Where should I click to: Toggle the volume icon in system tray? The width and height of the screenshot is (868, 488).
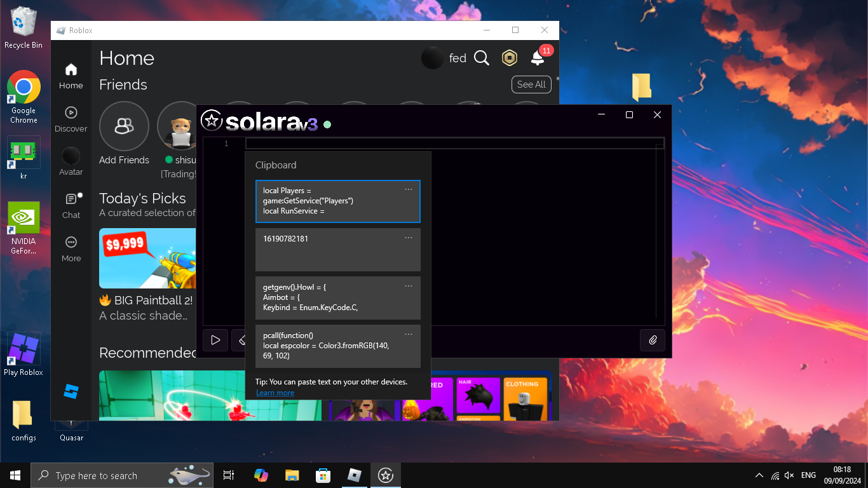(x=789, y=475)
